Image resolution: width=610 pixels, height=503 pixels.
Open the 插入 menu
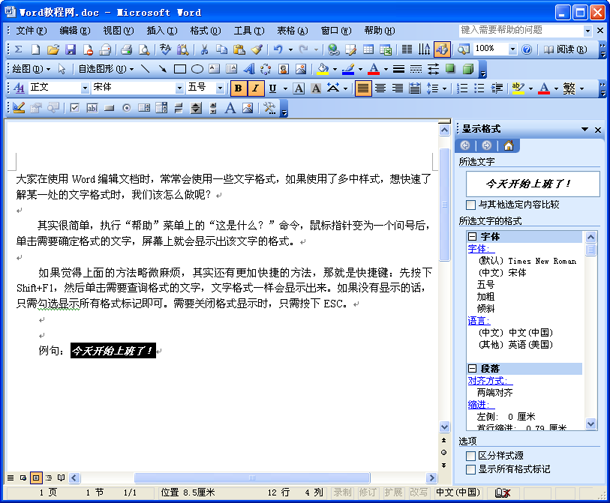click(x=162, y=30)
